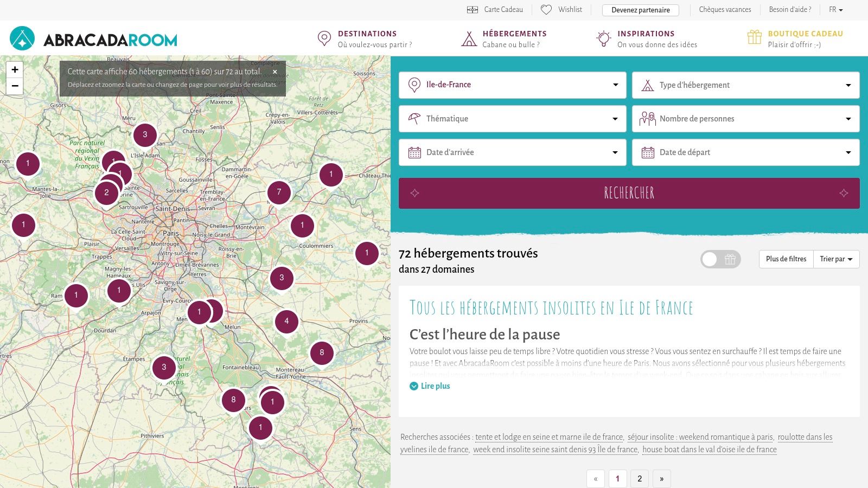Open the Destinations pin icon menu
This screenshot has height=488, width=868.
tap(324, 38)
